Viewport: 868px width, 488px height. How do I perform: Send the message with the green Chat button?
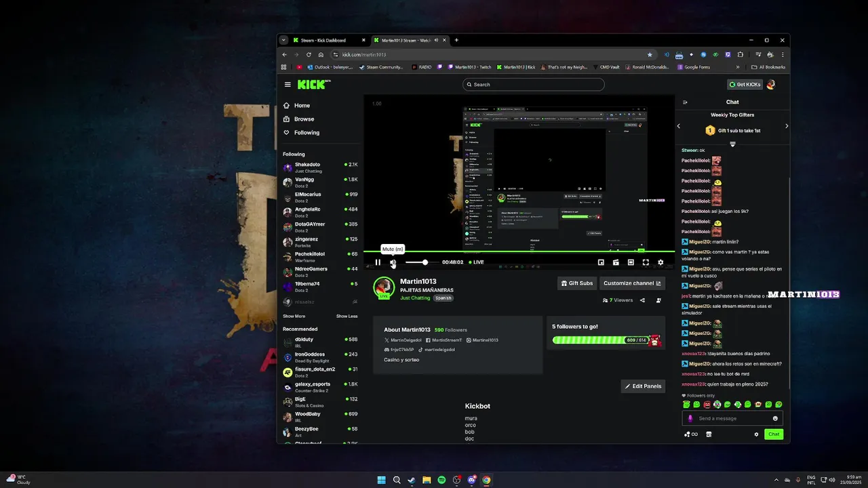point(774,434)
